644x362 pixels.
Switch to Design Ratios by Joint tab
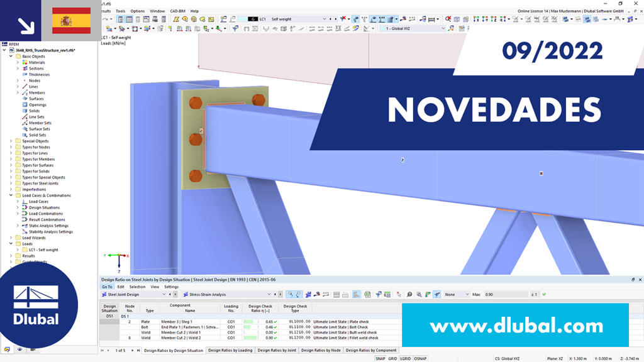(x=277, y=350)
